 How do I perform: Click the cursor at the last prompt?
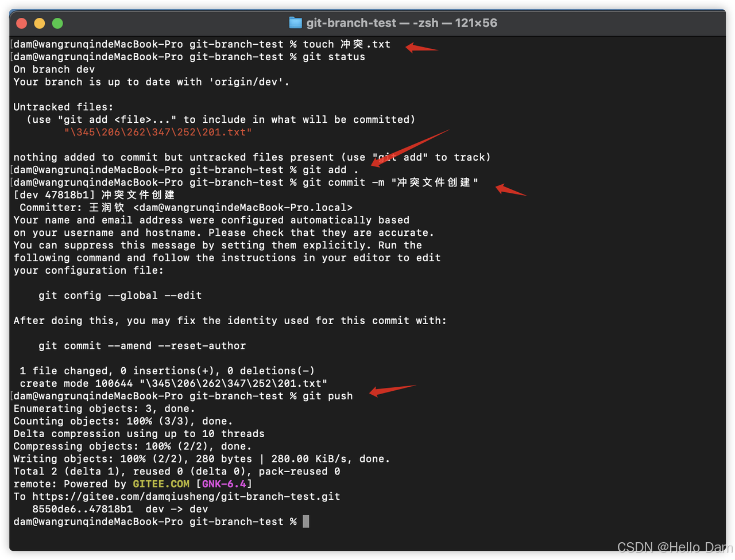point(306,522)
